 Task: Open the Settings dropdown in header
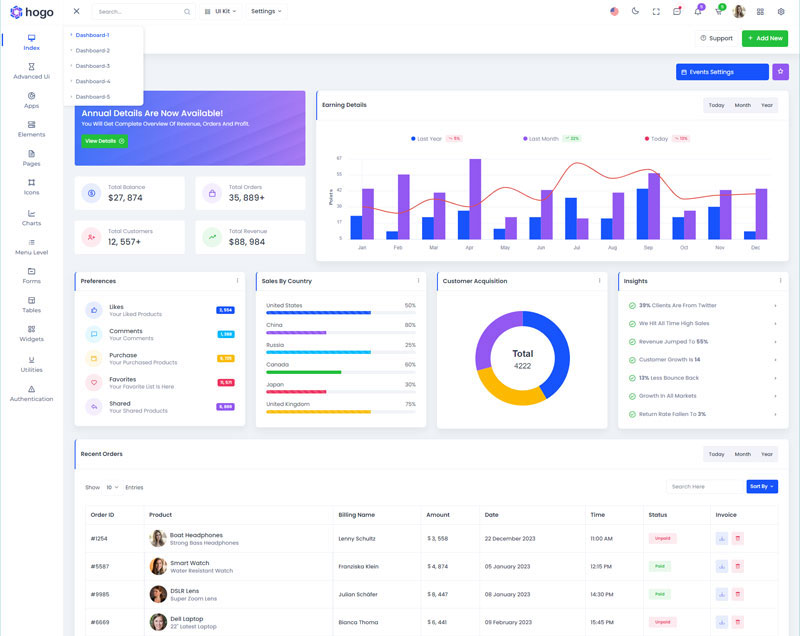pos(266,12)
